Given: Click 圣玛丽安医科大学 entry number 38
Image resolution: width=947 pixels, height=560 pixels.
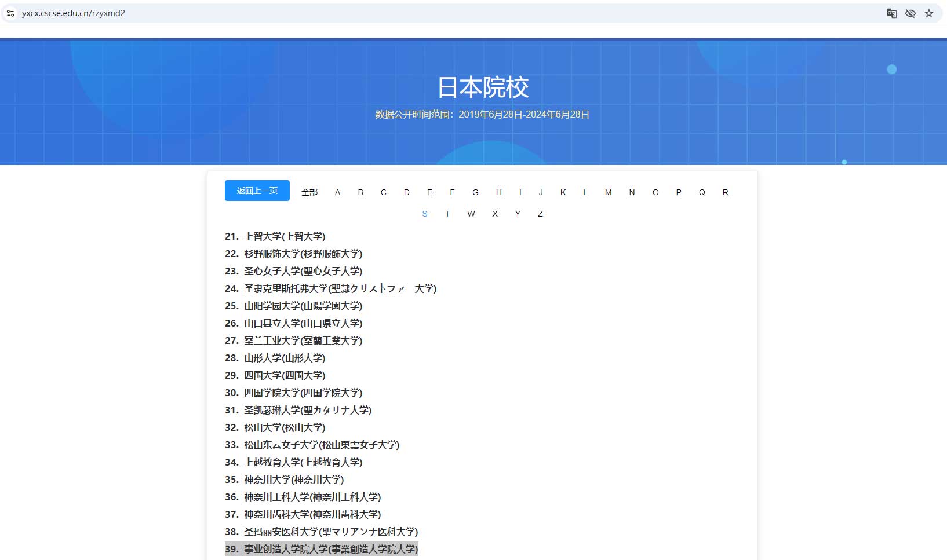Looking at the screenshot, I should [x=330, y=532].
